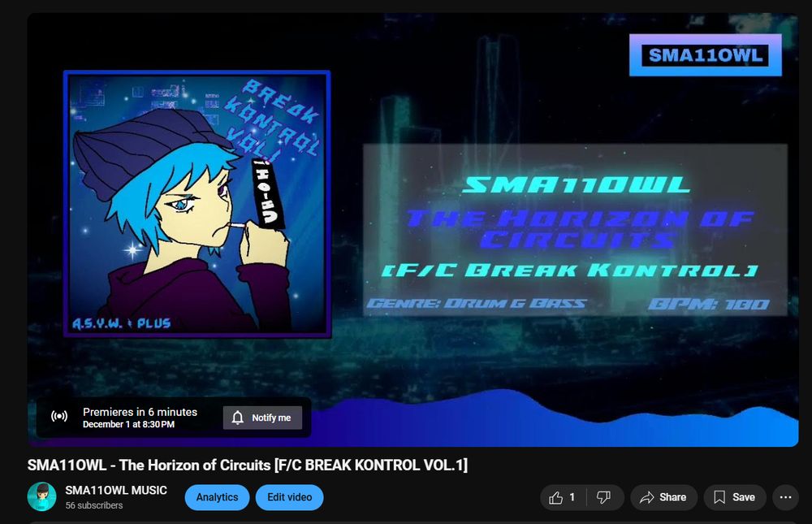Click the like count number 1

coord(572,497)
